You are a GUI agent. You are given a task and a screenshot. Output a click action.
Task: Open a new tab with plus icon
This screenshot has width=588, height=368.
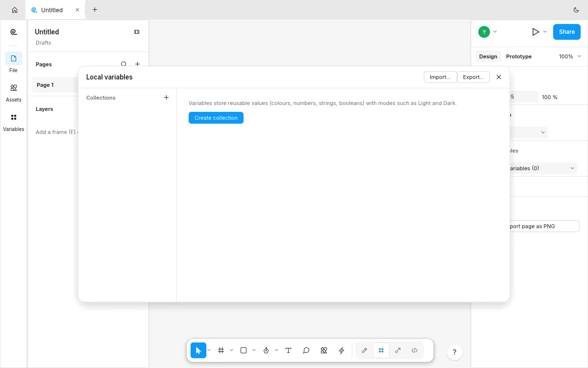pos(95,10)
